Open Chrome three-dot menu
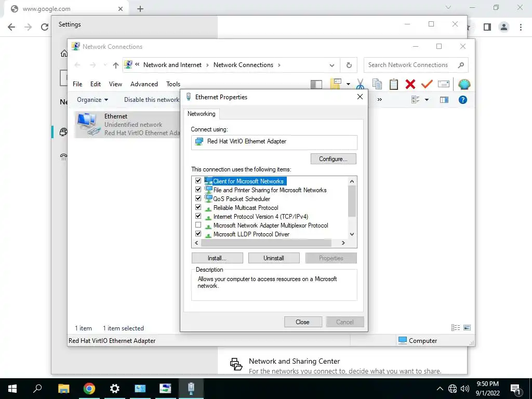The image size is (532, 399). [x=521, y=27]
